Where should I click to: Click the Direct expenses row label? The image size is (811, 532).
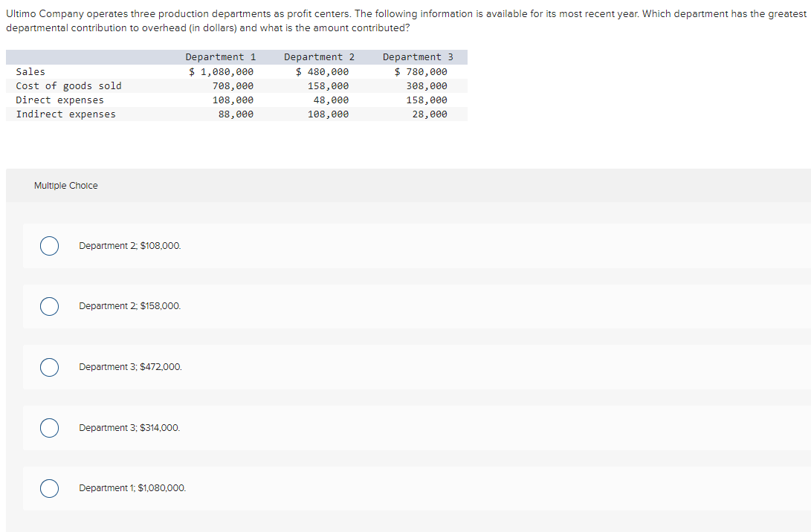pyautogui.click(x=59, y=100)
